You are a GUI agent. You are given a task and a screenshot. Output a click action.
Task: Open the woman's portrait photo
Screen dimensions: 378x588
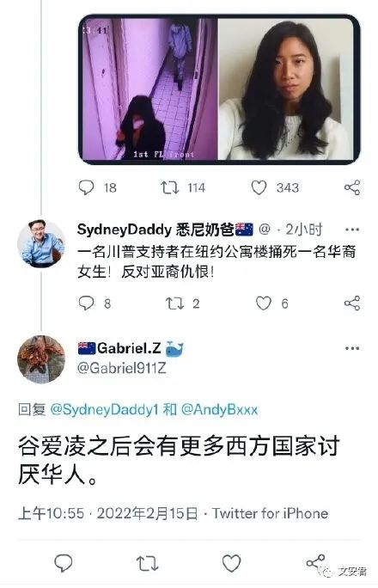click(x=287, y=89)
